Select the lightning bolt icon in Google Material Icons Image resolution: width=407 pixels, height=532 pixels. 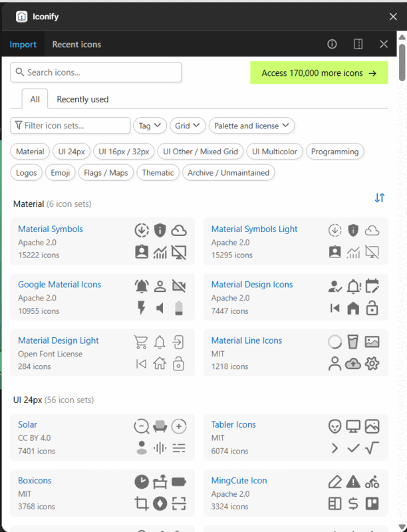[142, 308]
